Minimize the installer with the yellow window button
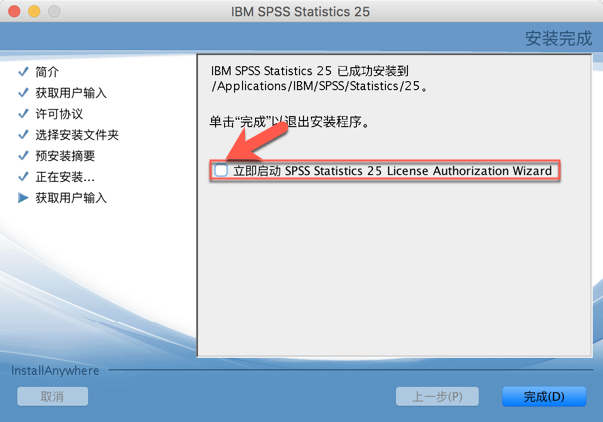603x422 pixels. pyautogui.click(x=33, y=13)
